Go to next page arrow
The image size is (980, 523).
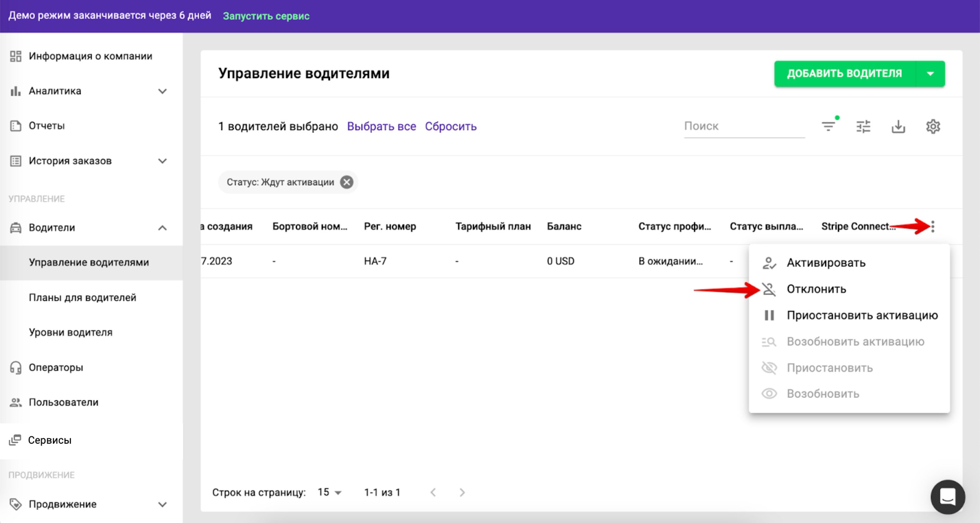462,493
